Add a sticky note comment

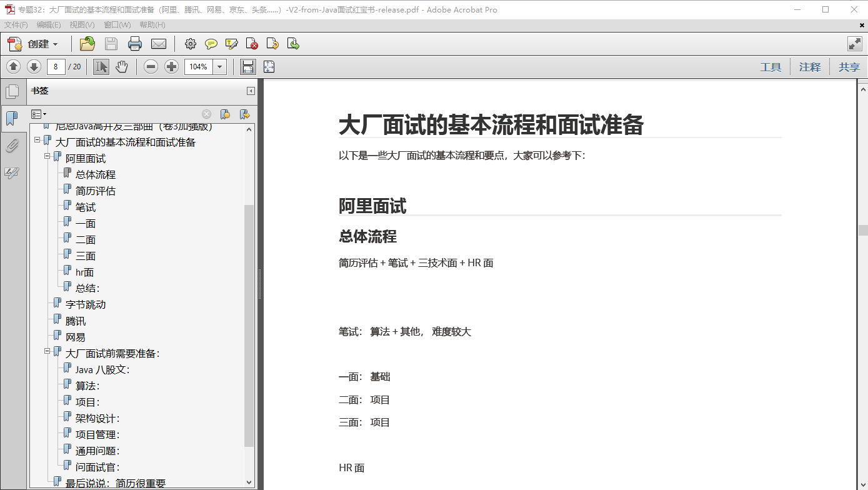pyautogui.click(x=211, y=44)
